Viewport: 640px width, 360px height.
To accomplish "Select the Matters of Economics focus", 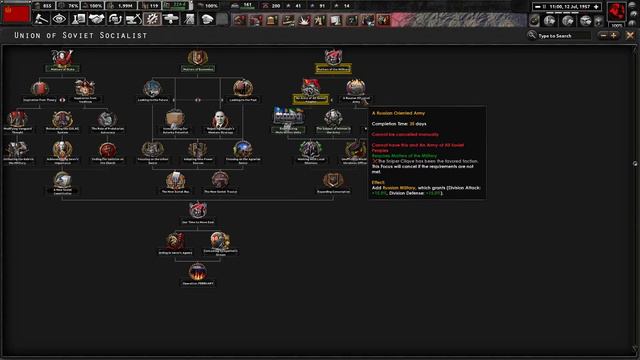I will click(198, 61).
